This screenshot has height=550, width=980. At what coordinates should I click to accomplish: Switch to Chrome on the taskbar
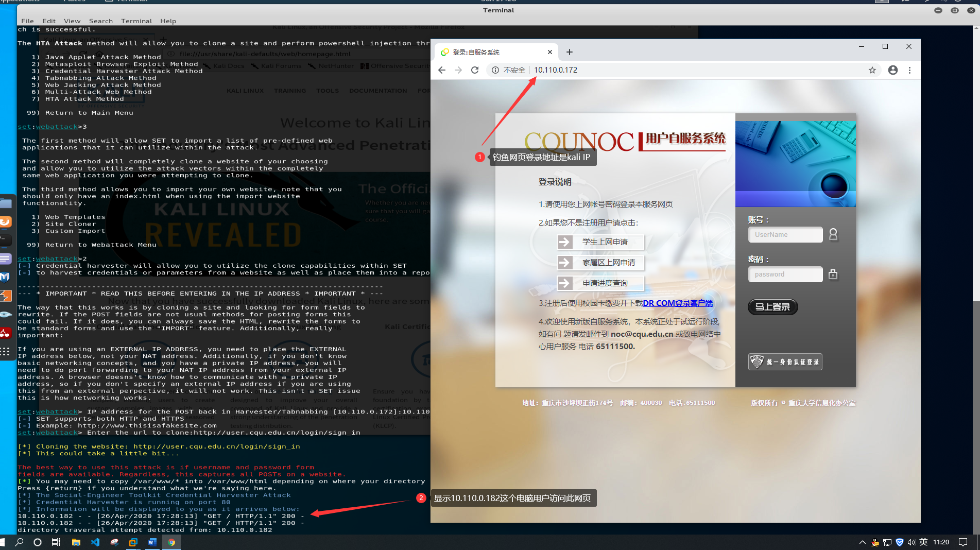coord(171,542)
